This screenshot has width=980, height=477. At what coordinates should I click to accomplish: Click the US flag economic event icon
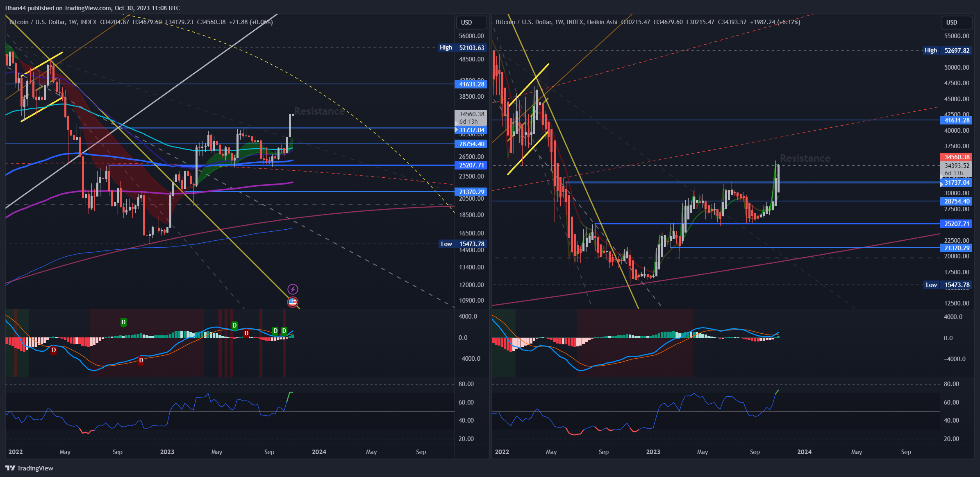click(293, 302)
